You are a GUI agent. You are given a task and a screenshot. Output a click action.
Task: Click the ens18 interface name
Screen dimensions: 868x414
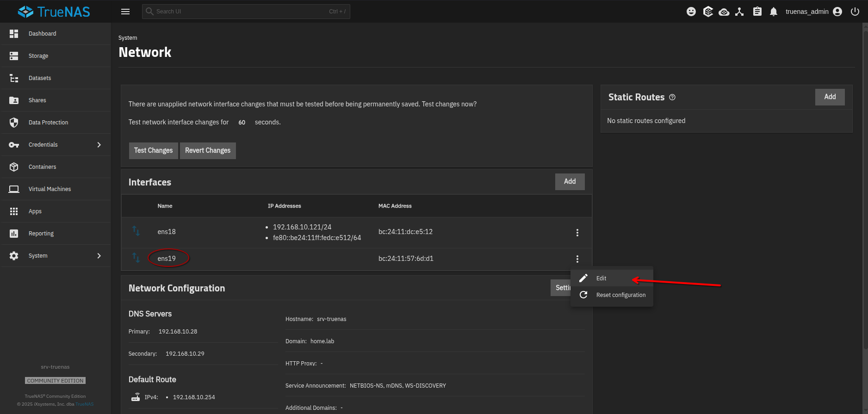point(167,232)
